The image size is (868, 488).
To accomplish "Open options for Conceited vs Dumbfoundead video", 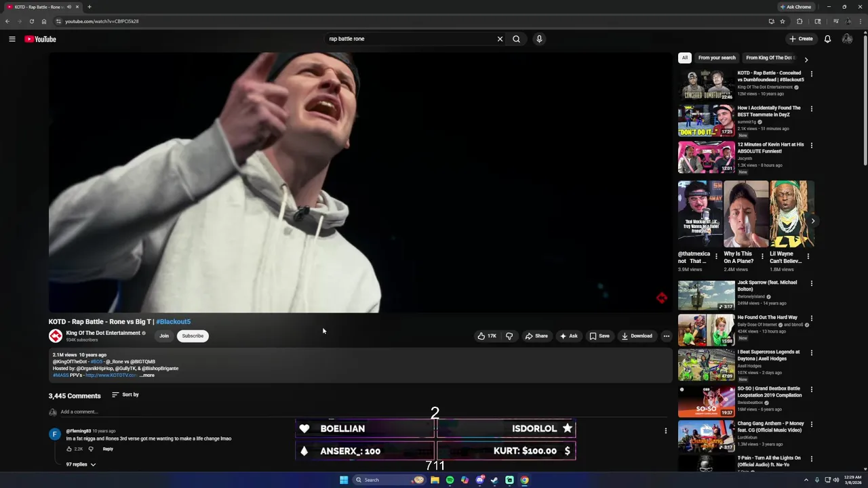I will [811, 74].
